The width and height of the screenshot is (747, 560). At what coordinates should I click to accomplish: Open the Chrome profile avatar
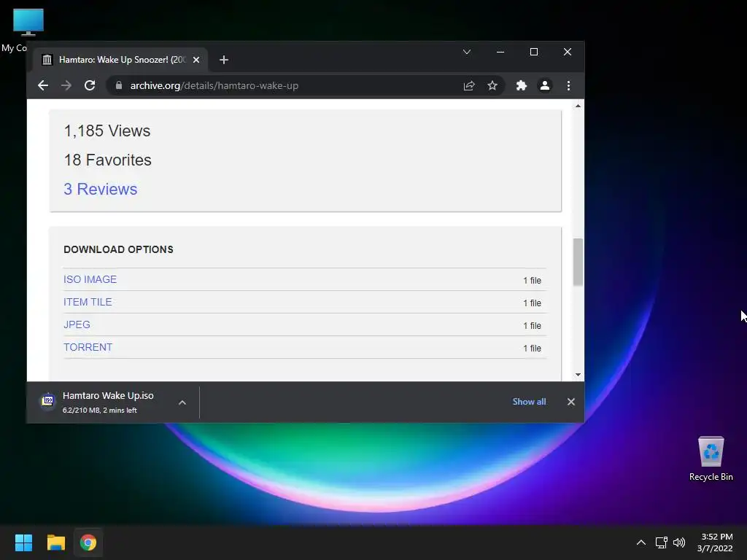(x=544, y=86)
